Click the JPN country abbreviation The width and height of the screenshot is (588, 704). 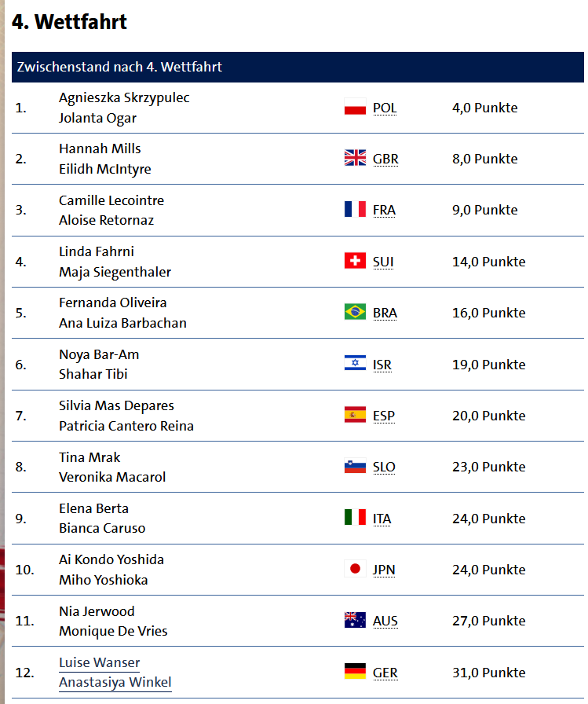click(383, 570)
